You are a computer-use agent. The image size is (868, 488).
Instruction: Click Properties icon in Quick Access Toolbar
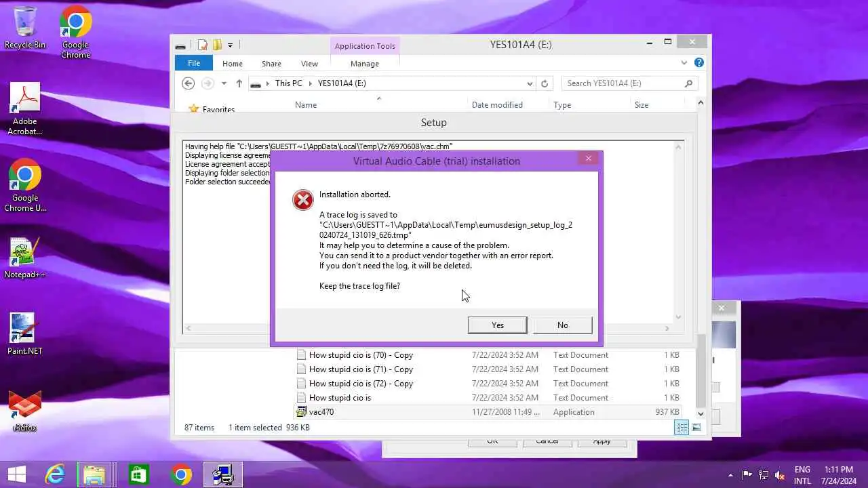203,45
